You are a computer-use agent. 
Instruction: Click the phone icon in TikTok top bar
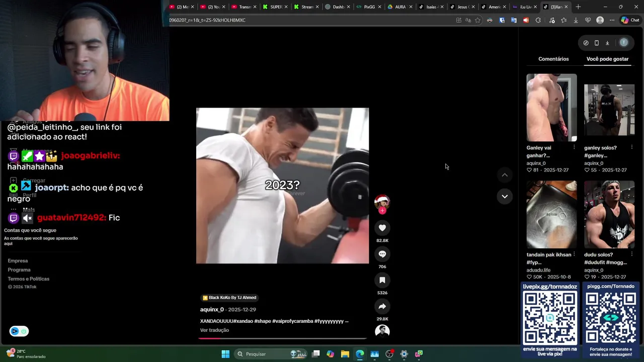(x=597, y=43)
